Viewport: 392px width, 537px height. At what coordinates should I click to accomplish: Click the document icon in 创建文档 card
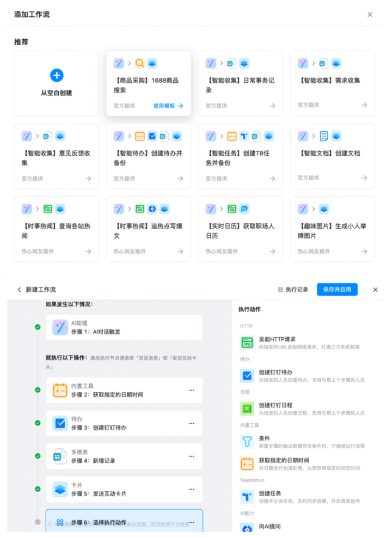coord(324,136)
